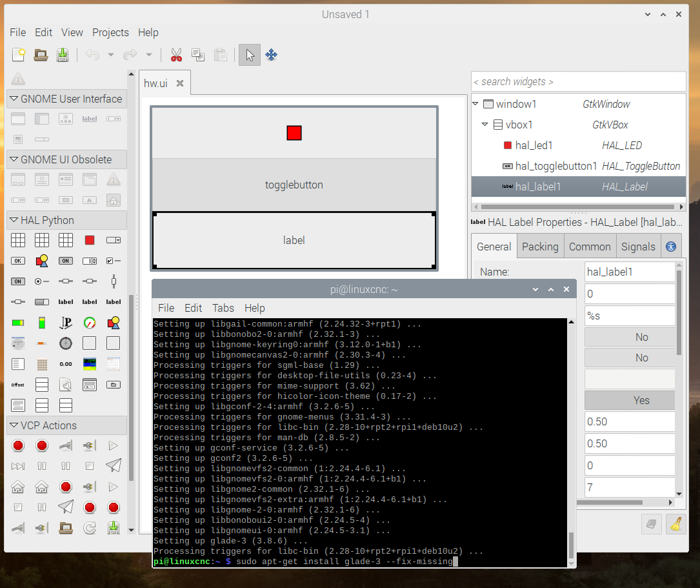This screenshot has height=588, width=700.
Task: Switch to the Packing tab
Action: 540,247
